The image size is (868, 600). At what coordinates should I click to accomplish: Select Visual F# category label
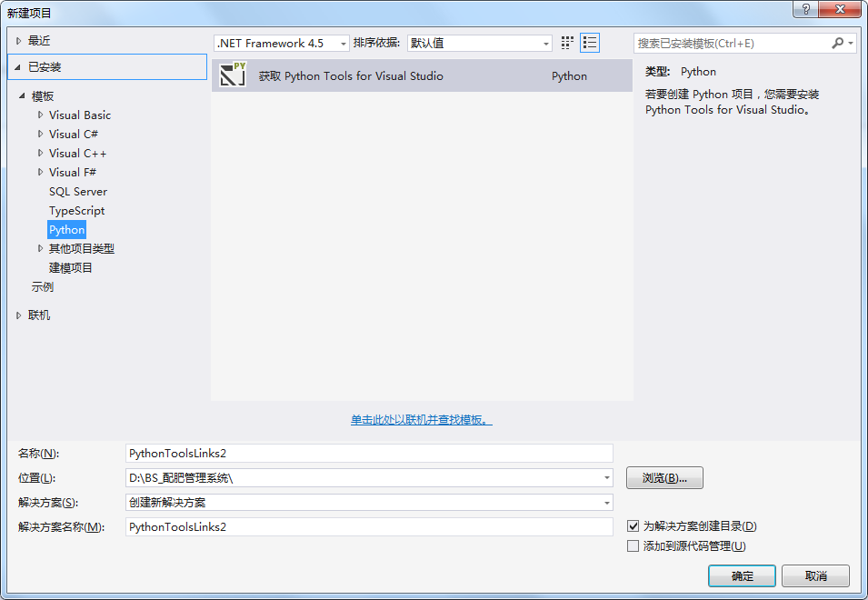pyautogui.click(x=73, y=172)
